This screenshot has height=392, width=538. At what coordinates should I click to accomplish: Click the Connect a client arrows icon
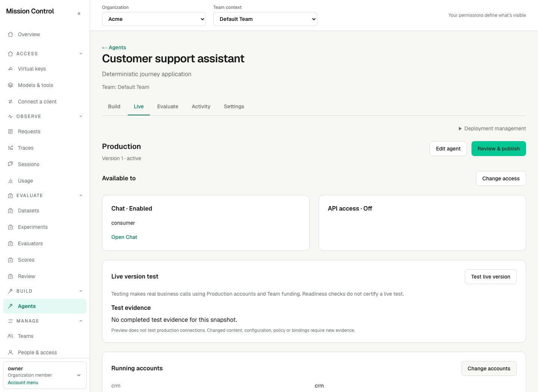point(10,102)
